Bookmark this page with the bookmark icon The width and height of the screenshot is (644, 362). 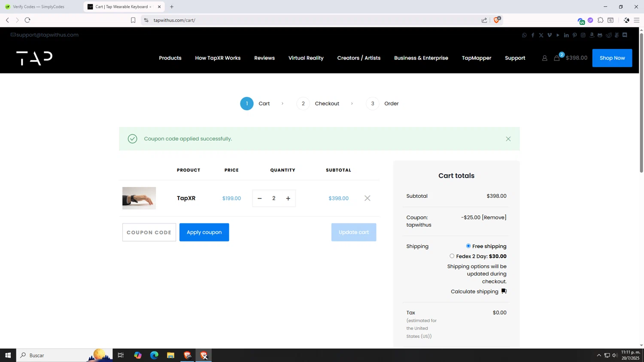click(133, 20)
